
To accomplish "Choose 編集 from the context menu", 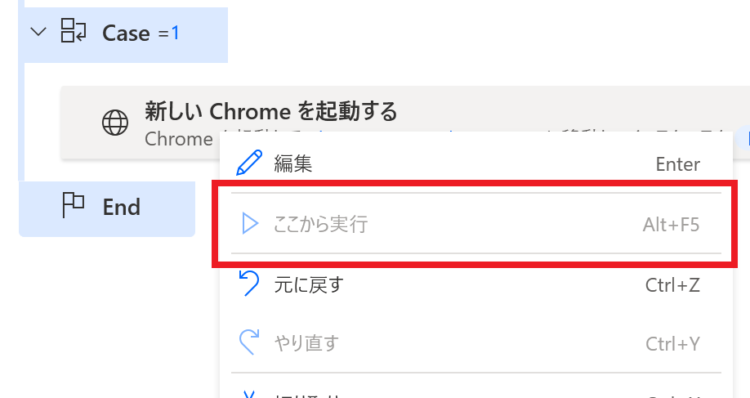I will 293,164.
